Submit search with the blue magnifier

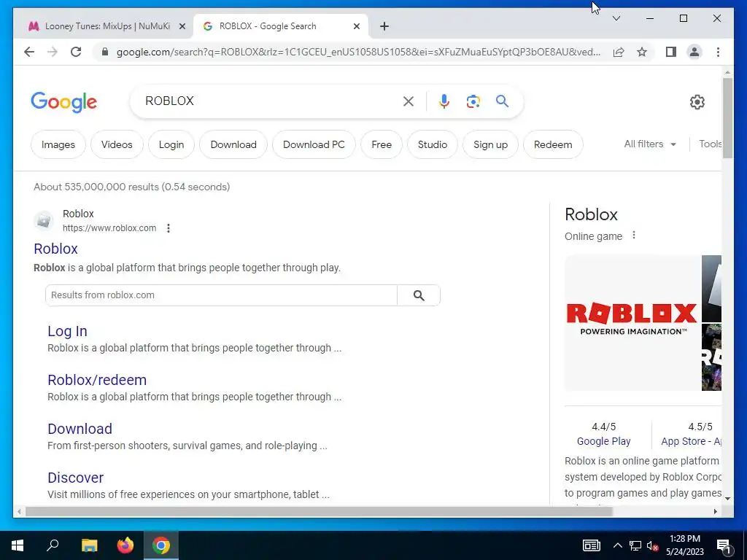pyautogui.click(x=502, y=101)
